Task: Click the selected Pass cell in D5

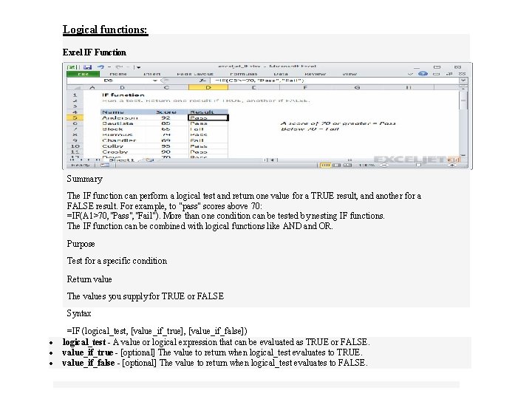Action: pyautogui.click(x=208, y=117)
